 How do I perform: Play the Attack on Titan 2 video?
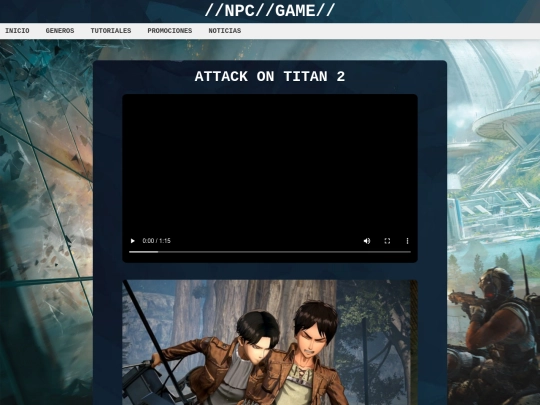point(133,241)
